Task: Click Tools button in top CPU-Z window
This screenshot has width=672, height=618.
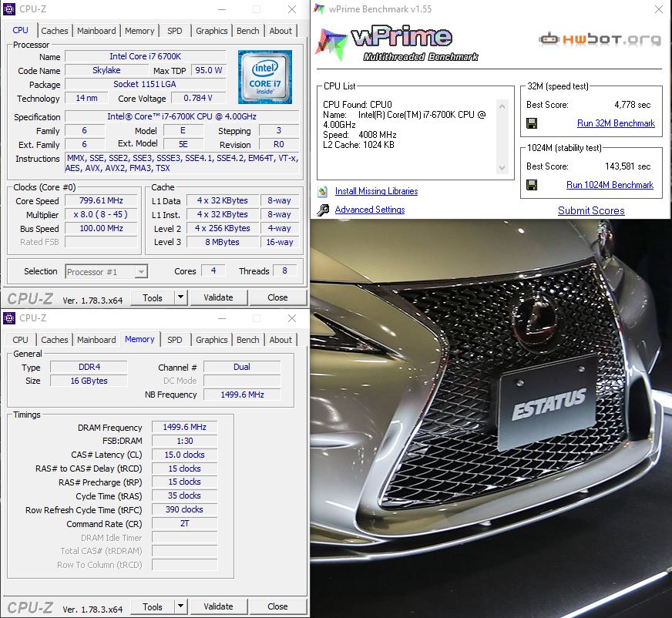Action: pyautogui.click(x=153, y=297)
